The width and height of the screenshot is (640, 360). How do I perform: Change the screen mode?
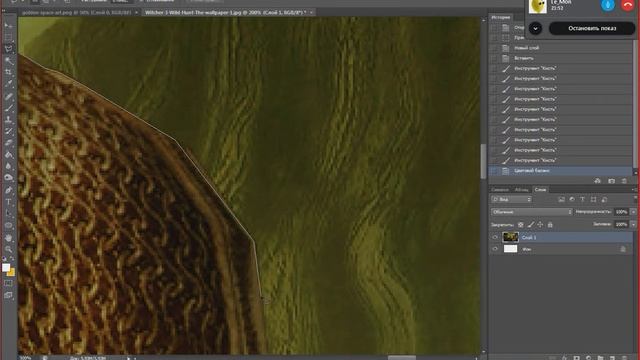tap(8, 295)
